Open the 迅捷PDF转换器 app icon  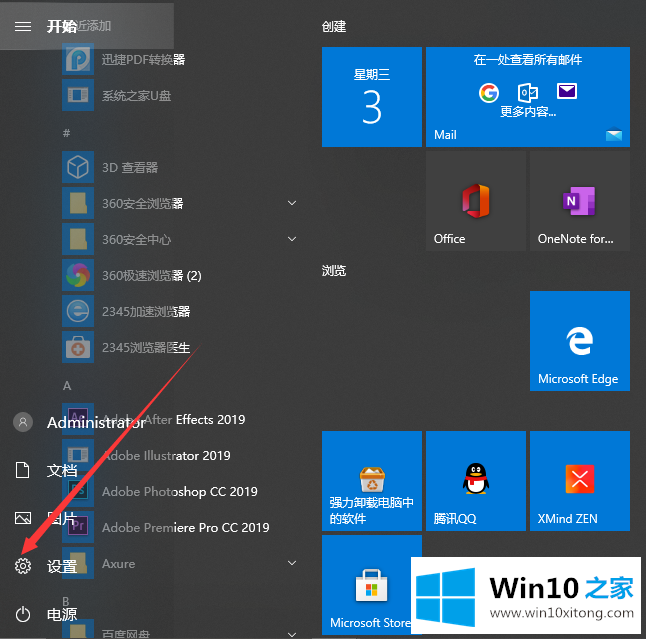(x=78, y=59)
